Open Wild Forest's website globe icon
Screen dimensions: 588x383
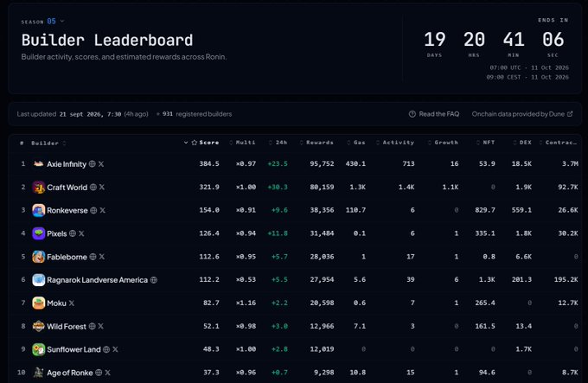pos(92,327)
